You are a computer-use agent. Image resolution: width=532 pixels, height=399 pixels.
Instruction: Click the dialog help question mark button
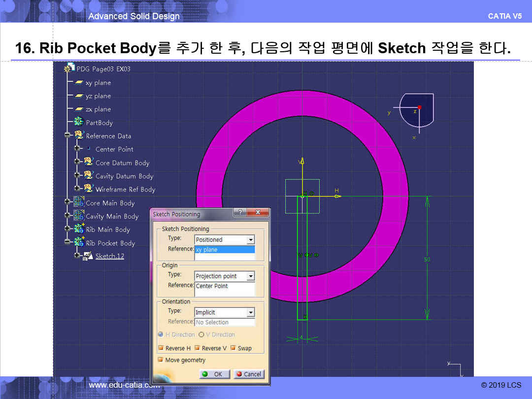pos(239,212)
